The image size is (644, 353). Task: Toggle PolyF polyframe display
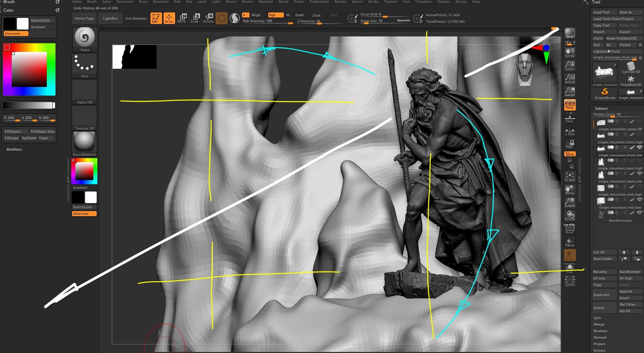[x=570, y=229]
